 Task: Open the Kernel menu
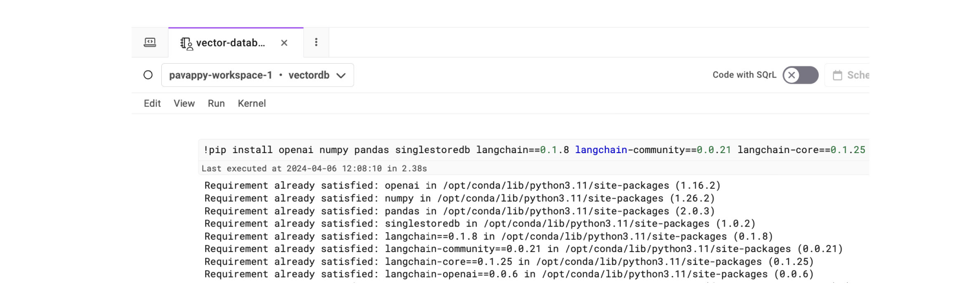[251, 103]
